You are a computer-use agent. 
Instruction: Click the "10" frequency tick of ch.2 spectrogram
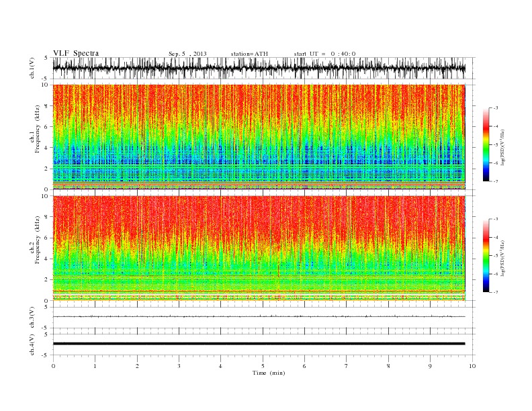(x=45, y=196)
